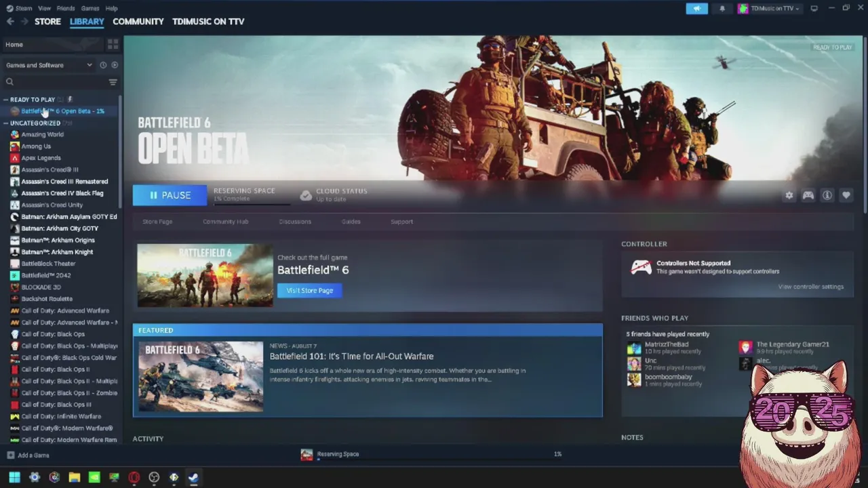This screenshot has width=868, height=488.
Task: Sort library by recent activity clock icon
Action: point(103,65)
